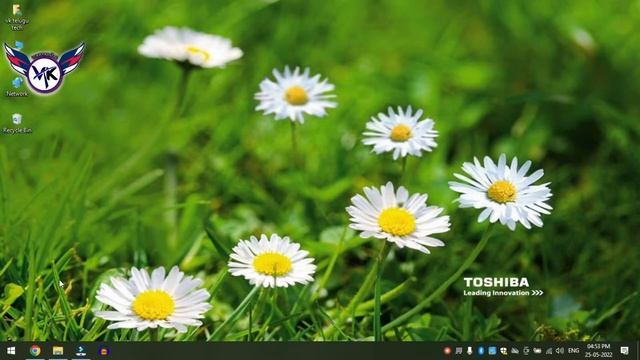Select the Network desktop icon
The width and height of the screenshot is (640, 360).
17,87
